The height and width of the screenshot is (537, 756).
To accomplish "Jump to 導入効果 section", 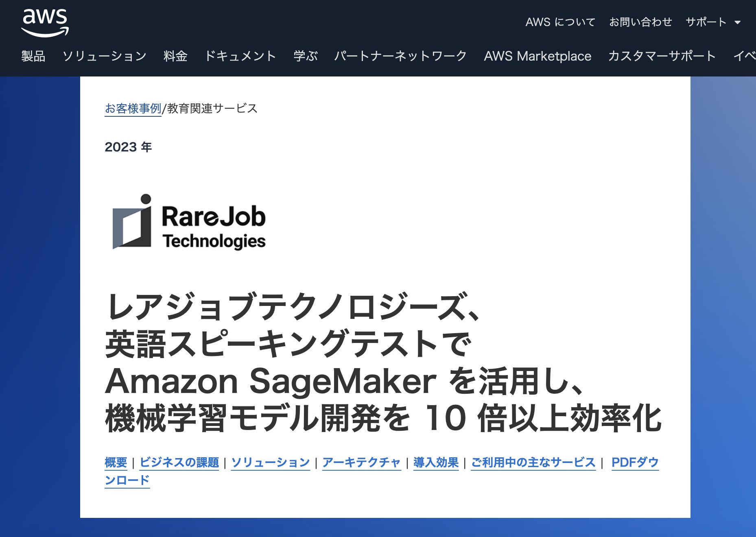I will [x=436, y=463].
